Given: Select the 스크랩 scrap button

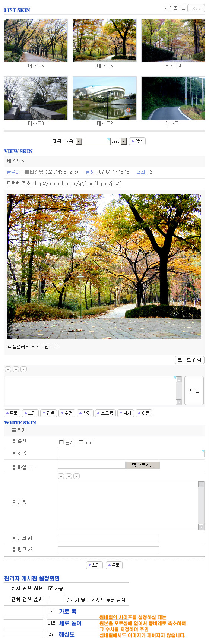Looking at the screenshot, I should click(x=105, y=413).
